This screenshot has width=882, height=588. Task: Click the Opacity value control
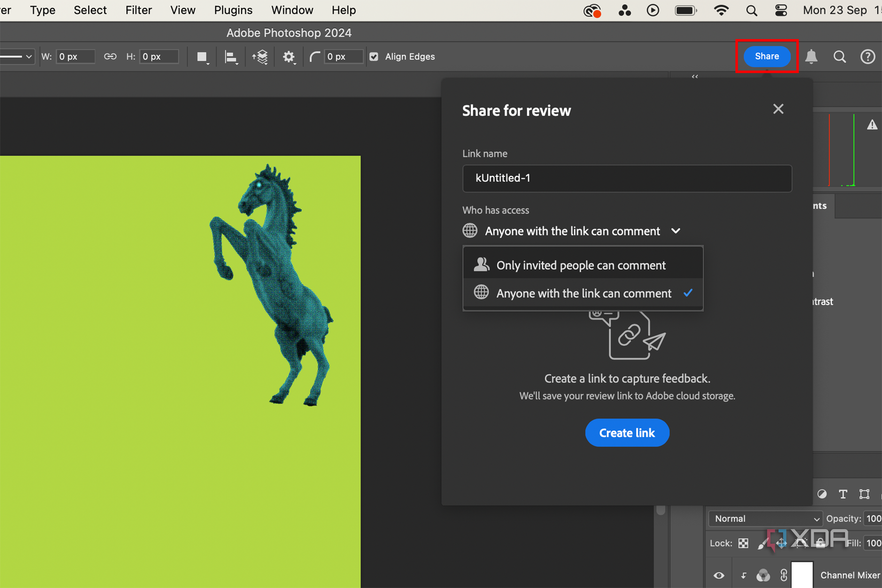click(x=872, y=519)
